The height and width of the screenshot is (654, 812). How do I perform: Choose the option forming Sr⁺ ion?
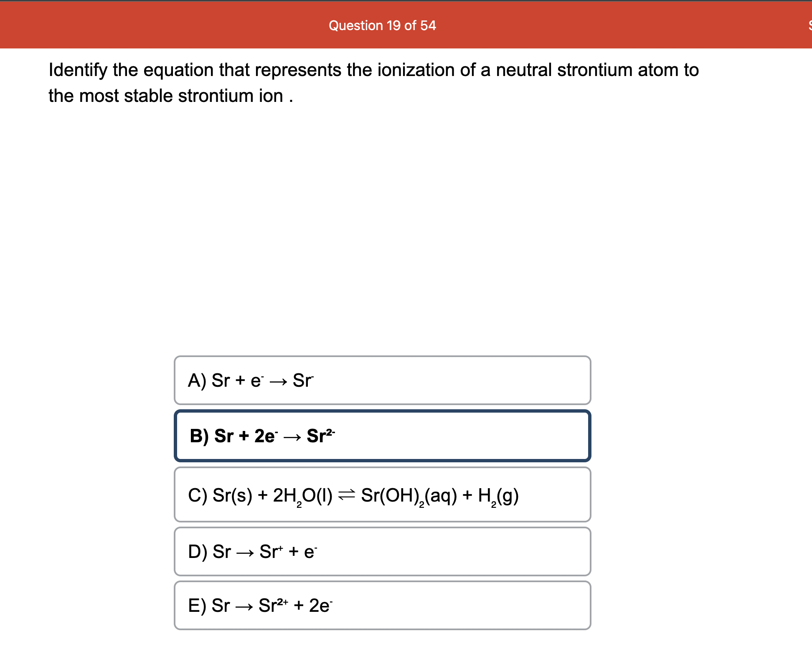pyautogui.click(x=382, y=551)
